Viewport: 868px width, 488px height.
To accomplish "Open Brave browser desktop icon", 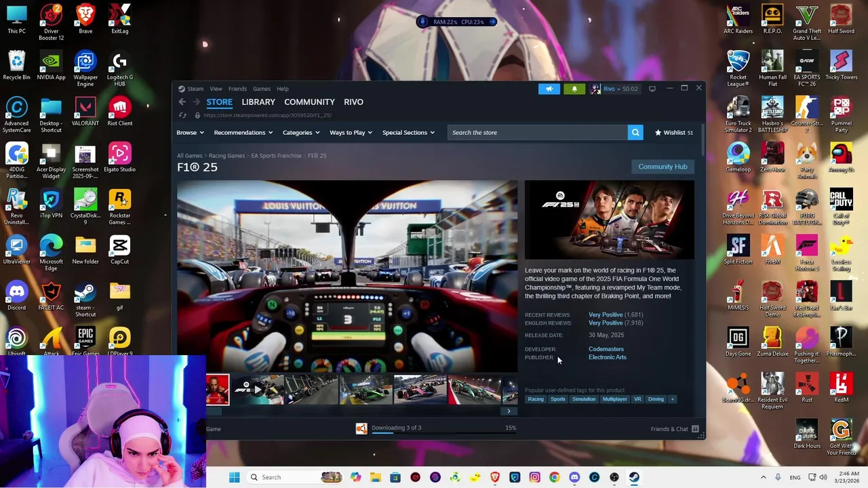I will pyautogui.click(x=85, y=19).
